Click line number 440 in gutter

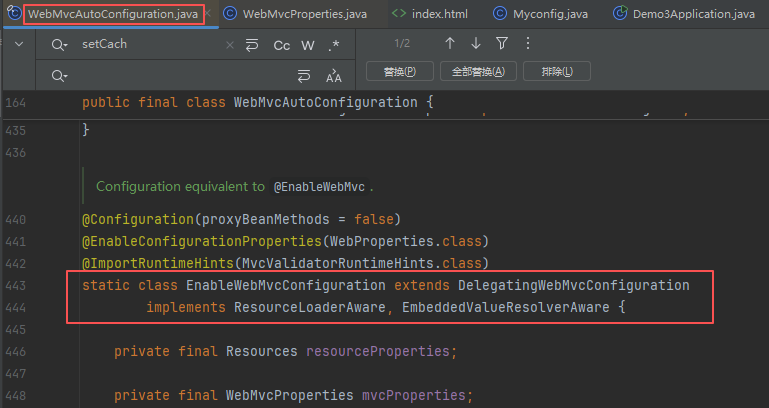click(x=16, y=219)
